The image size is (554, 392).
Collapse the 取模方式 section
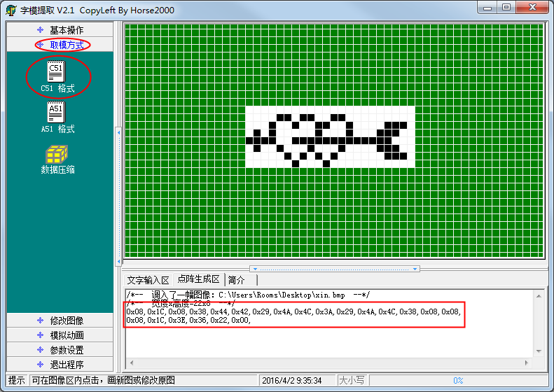coord(62,45)
